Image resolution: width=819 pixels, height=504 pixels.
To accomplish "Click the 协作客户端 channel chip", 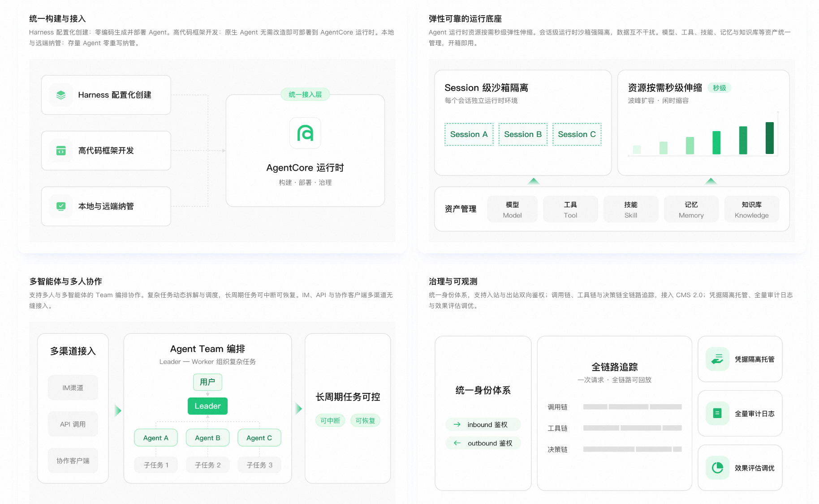I will (x=73, y=461).
